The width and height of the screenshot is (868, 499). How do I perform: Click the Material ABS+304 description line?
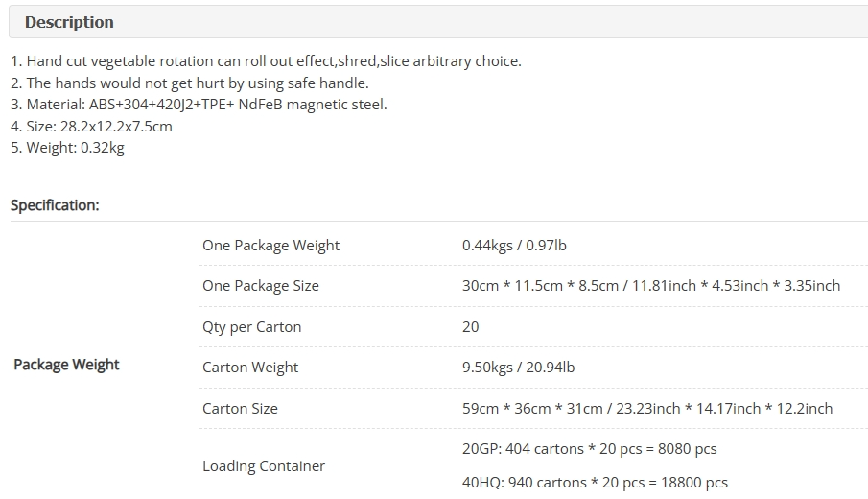point(199,105)
